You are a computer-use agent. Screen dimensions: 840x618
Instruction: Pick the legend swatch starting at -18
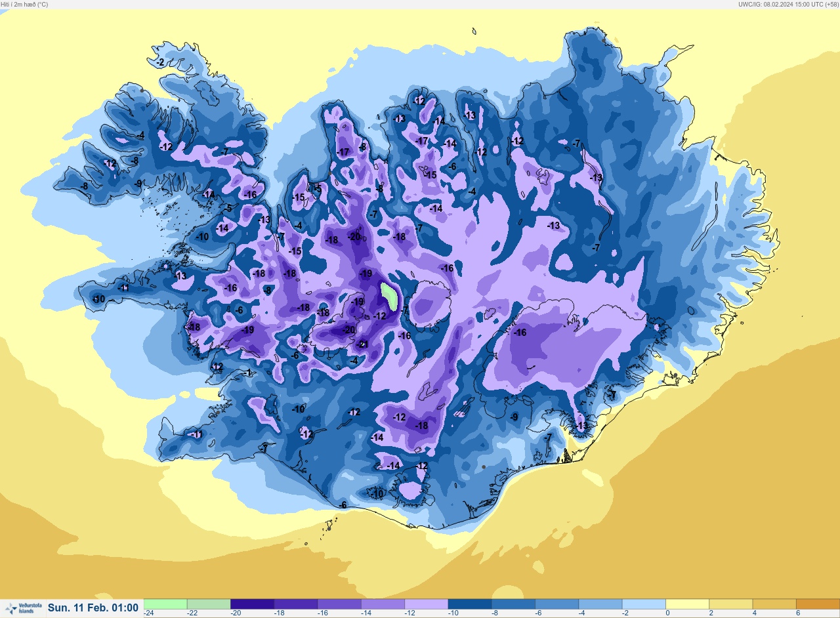(296, 604)
